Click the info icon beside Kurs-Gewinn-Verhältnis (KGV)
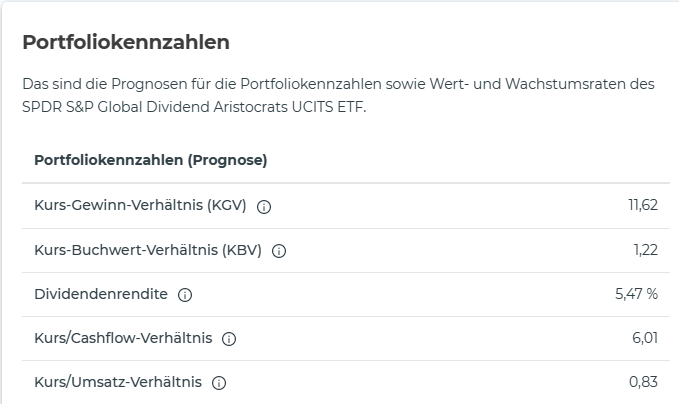 264,207
